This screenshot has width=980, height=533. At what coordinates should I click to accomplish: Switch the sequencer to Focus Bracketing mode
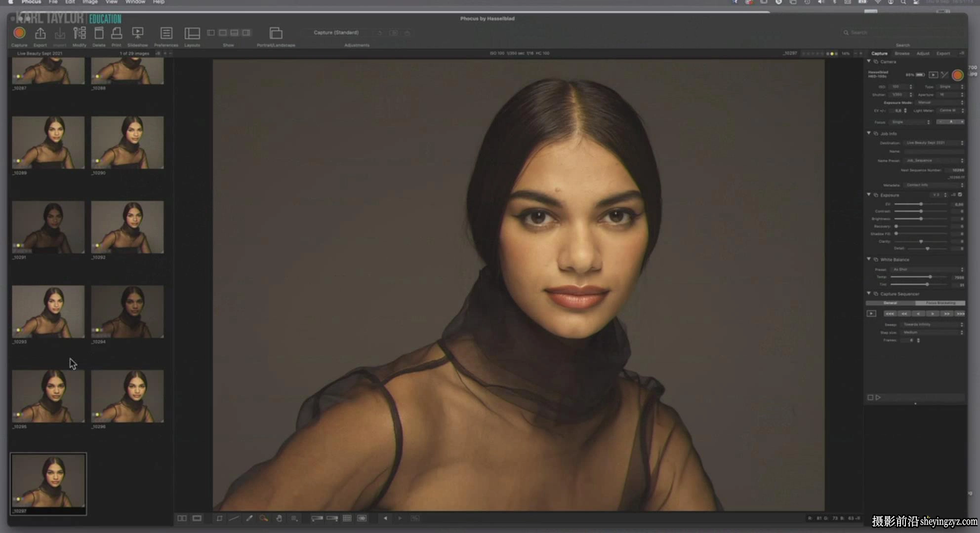coord(940,303)
